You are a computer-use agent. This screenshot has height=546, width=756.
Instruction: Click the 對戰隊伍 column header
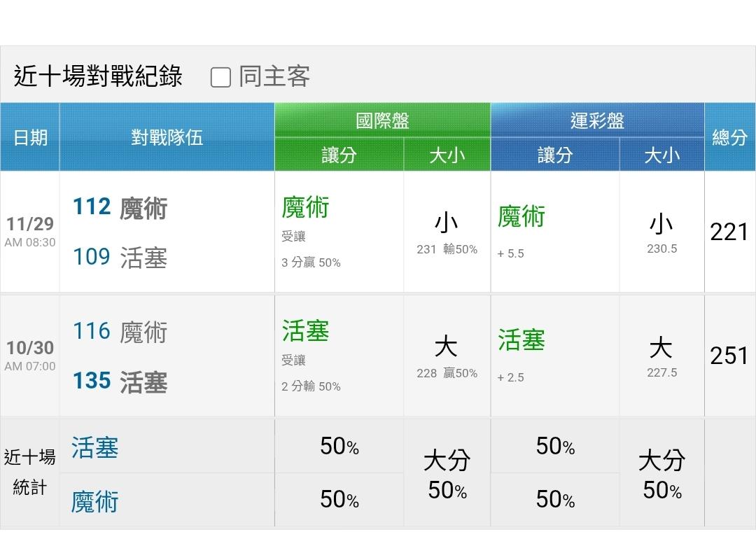pyautogui.click(x=167, y=137)
